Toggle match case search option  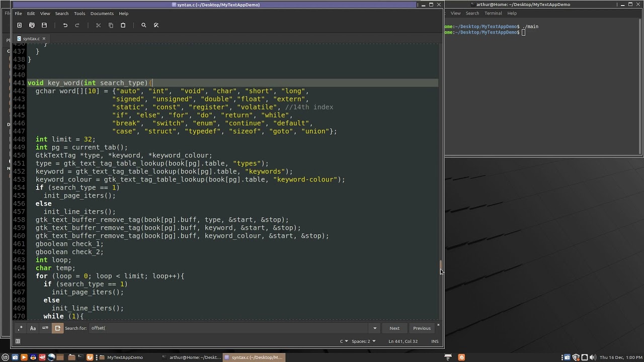(x=33, y=328)
